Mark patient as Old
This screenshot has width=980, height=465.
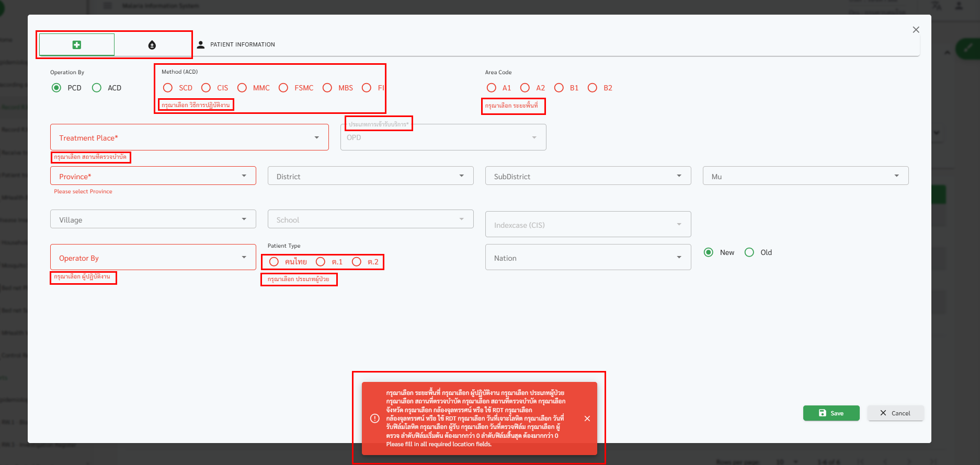click(x=749, y=252)
